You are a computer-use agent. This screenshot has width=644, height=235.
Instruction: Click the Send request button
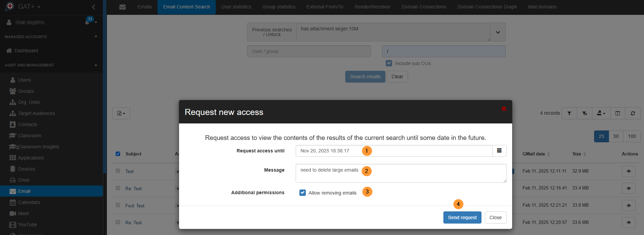coord(462,217)
